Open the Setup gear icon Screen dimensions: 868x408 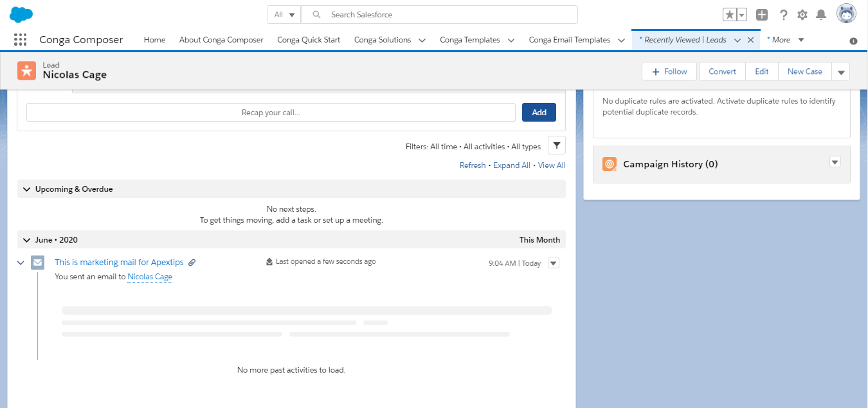802,15
